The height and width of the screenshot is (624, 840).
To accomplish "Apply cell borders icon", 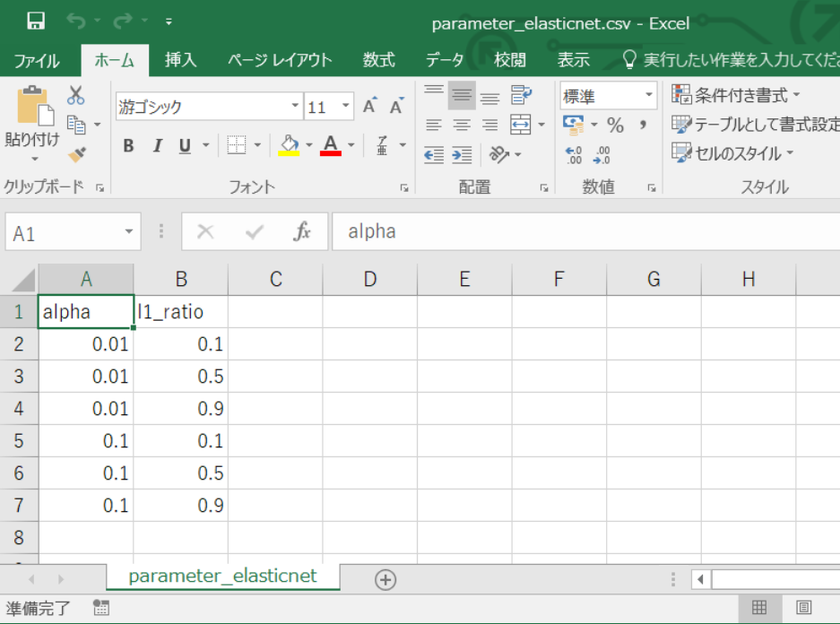I will (237, 145).
